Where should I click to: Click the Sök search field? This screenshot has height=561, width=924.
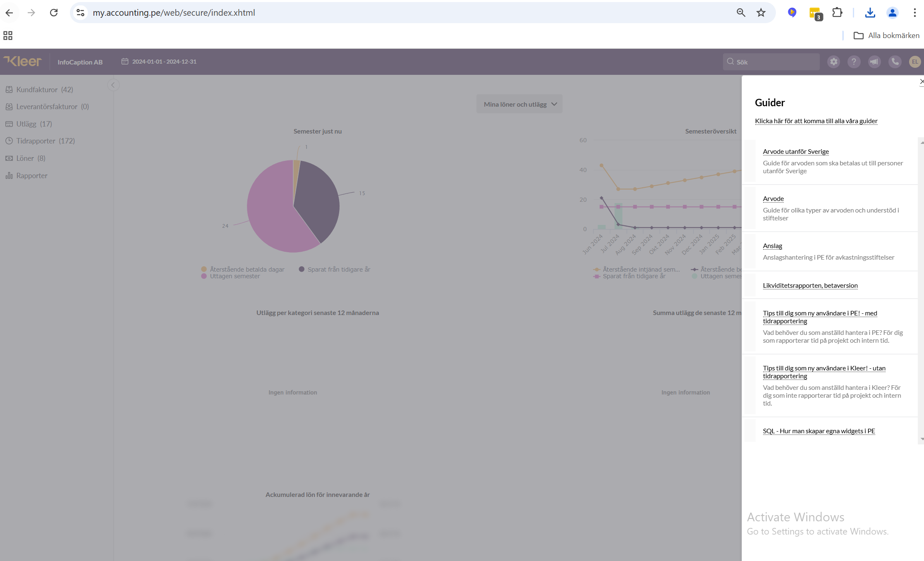(771, 62)
